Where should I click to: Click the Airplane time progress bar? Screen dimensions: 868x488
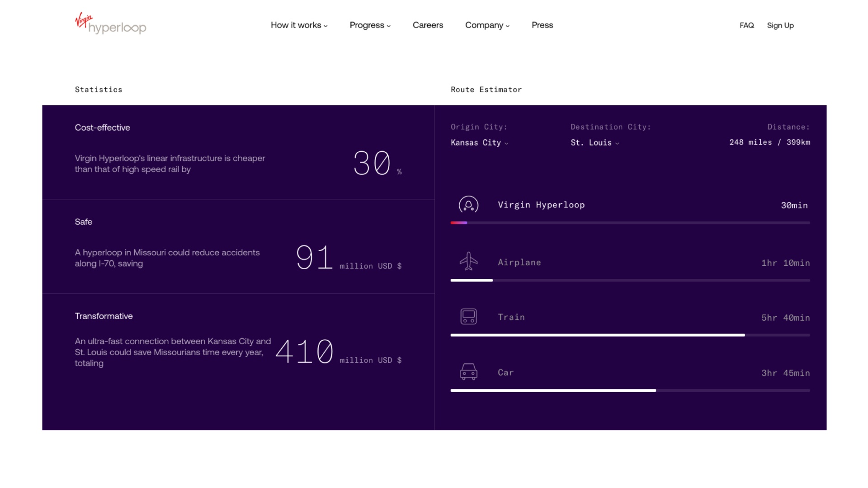point(630,280)
